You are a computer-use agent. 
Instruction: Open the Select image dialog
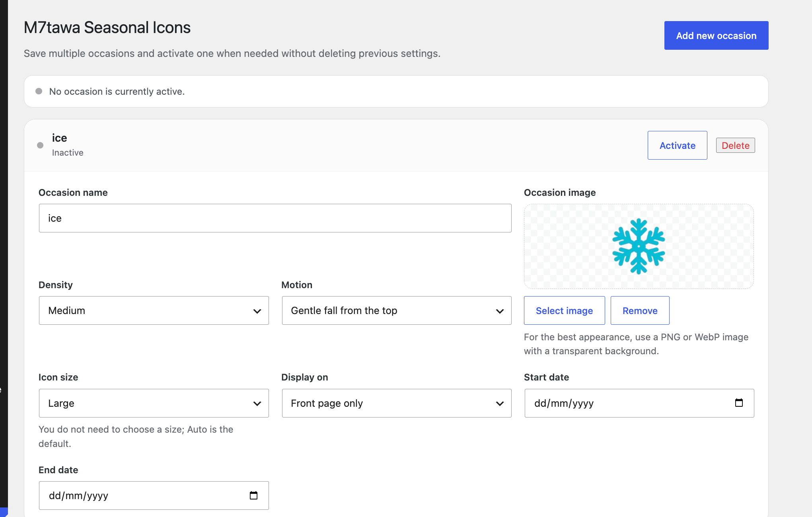tap(564, 310)
